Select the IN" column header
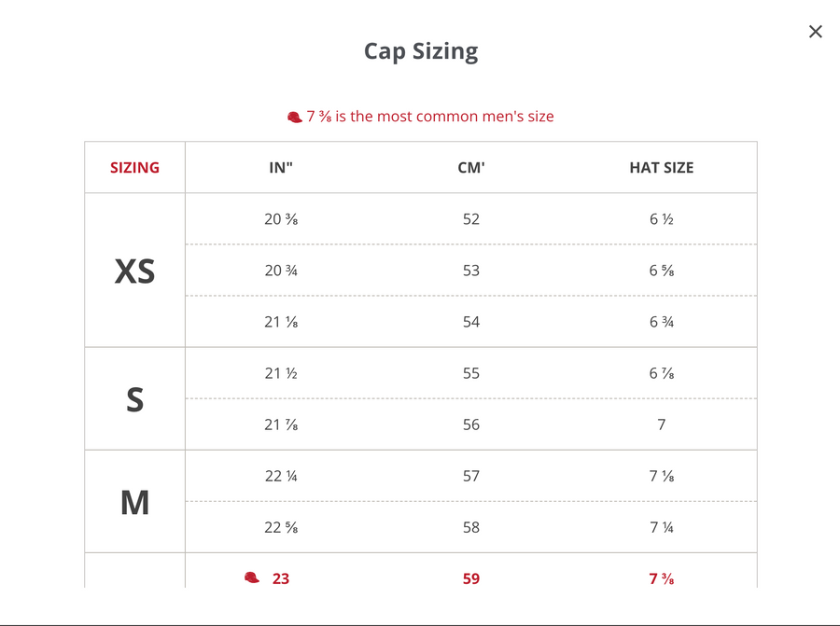The image size is (840, 626). point(281,168)
